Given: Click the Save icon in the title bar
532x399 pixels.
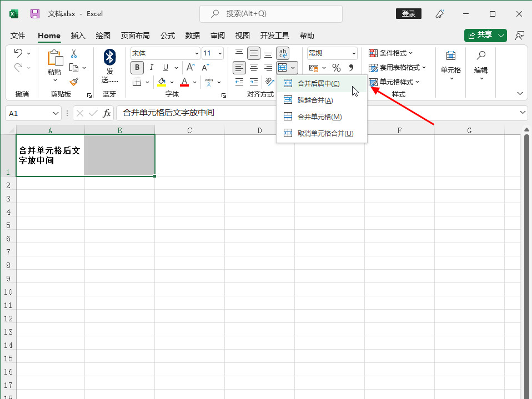Looking at the screenshot, I should [34, 13].
